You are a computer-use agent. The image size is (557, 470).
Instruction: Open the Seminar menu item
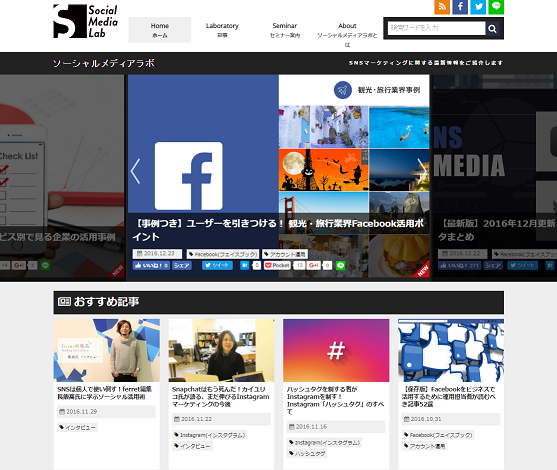285,30
